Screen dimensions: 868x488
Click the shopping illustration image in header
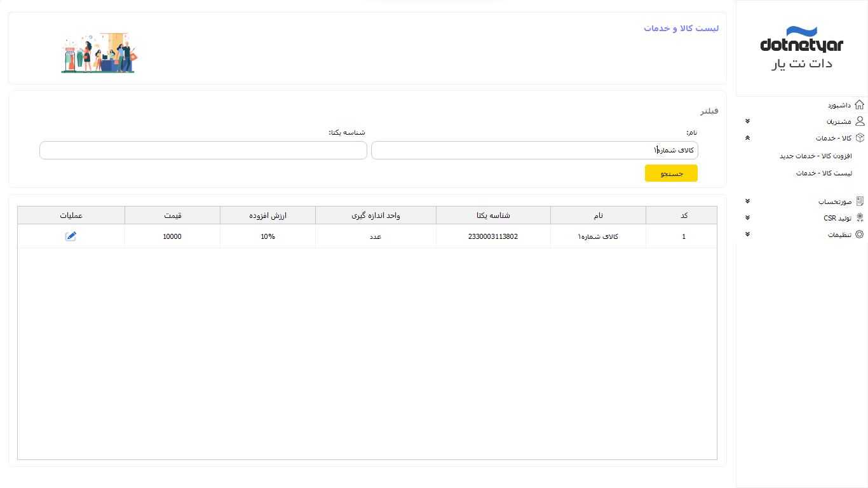click(x=99, y=53)
